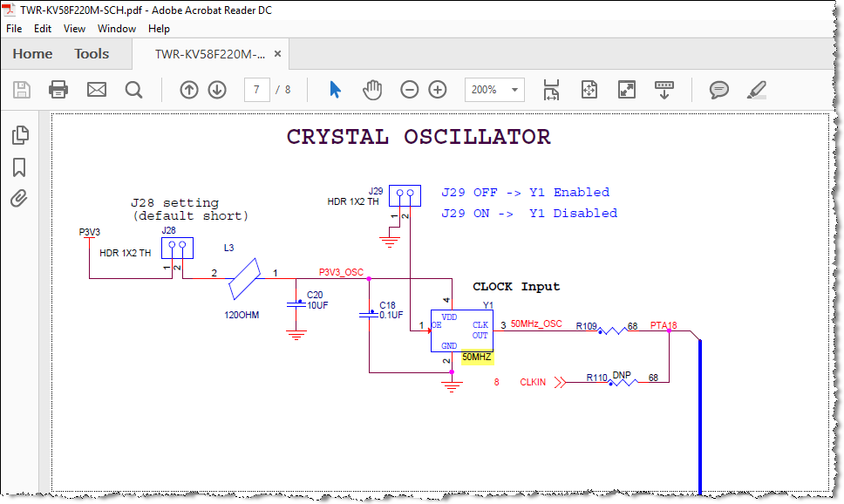Activate the Hand pan tool

372,90
